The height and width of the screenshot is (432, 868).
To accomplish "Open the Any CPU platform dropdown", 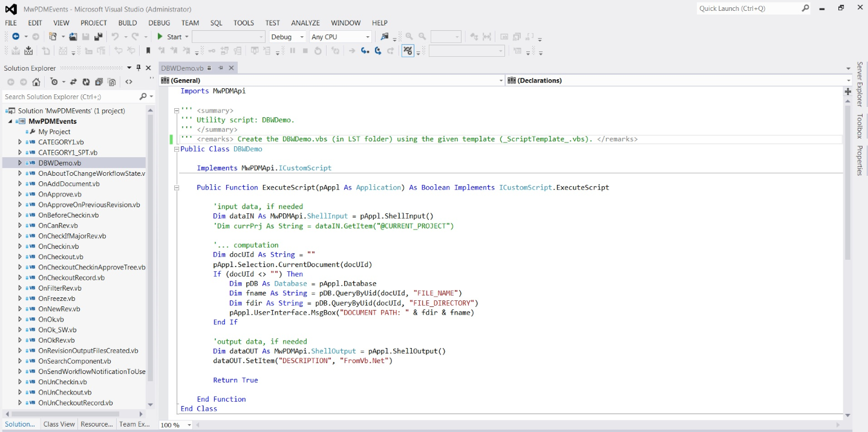I will pyautogui.click(x=367, y=37).
